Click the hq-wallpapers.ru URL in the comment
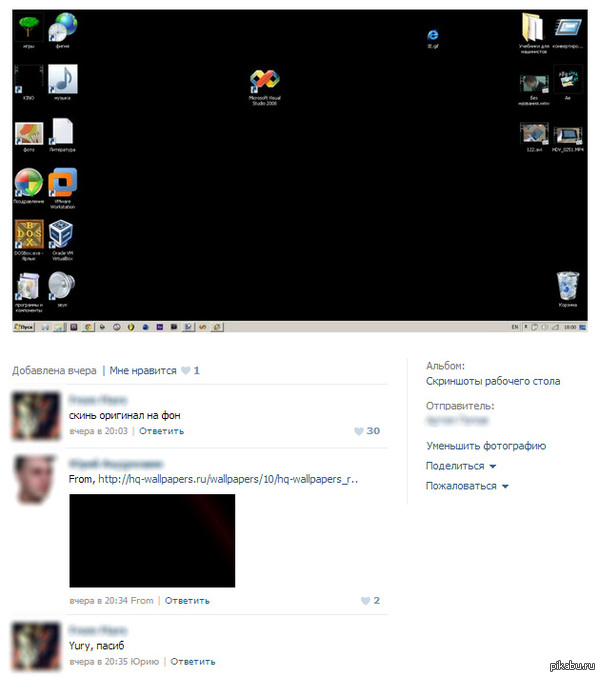 pos(227,480)
